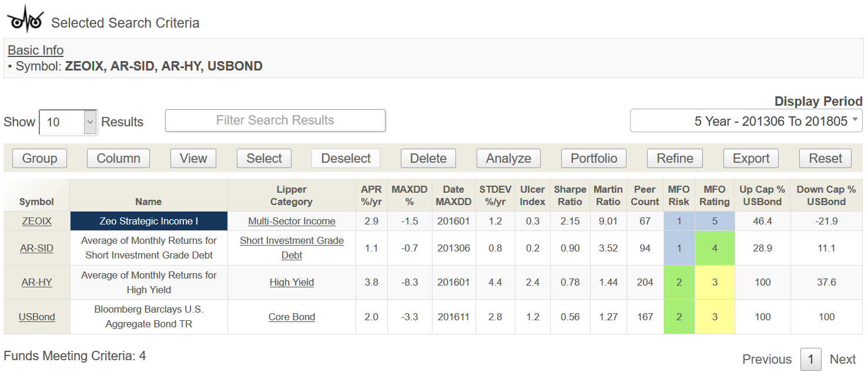Click the Basic Info heading link
This screenshot has width=868, height=379.
click(x=35, y=51)
